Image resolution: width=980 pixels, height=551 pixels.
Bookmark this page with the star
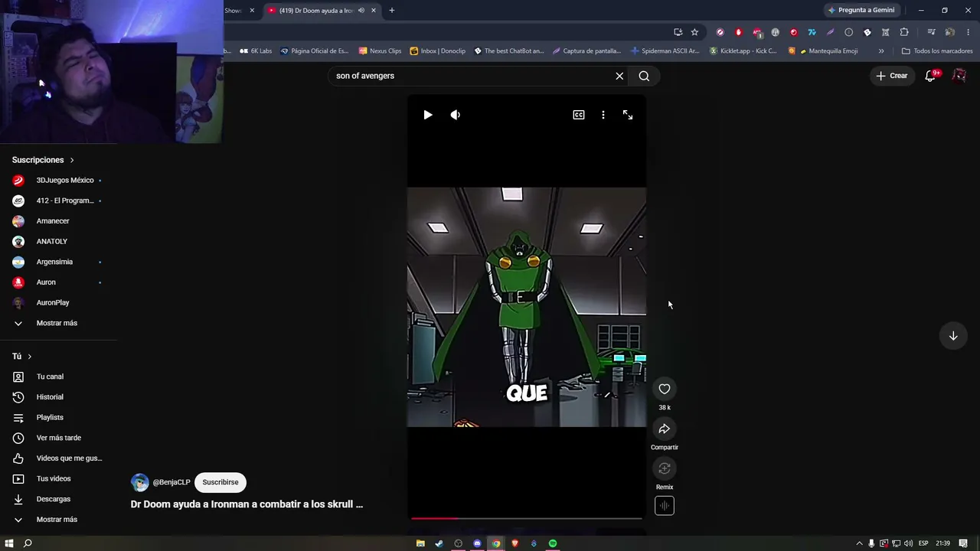tap(694, 32)
